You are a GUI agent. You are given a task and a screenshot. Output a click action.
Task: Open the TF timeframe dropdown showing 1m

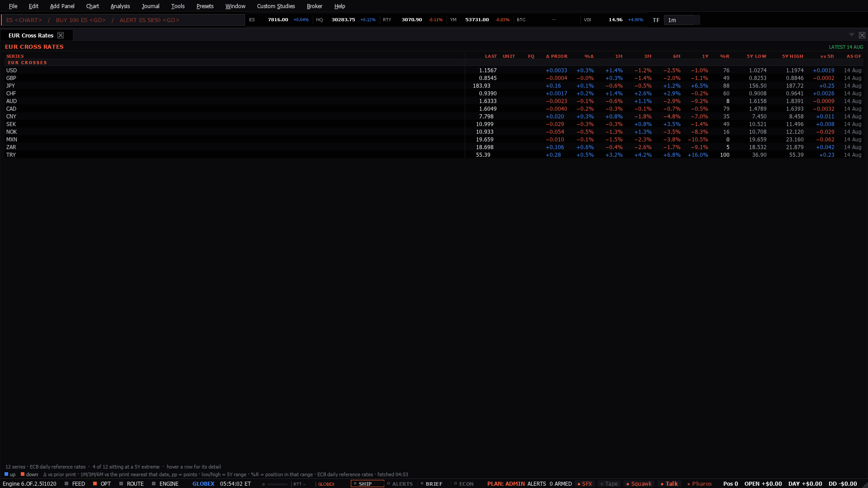(x=682, y=20)
